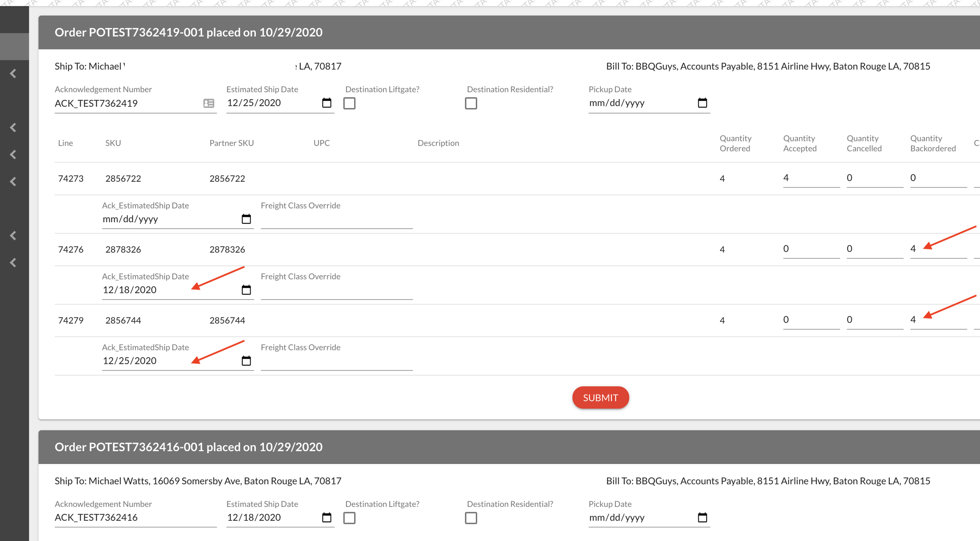Click Quantity Accepted field for line 74273
The image size is (980, 541).
810,178
